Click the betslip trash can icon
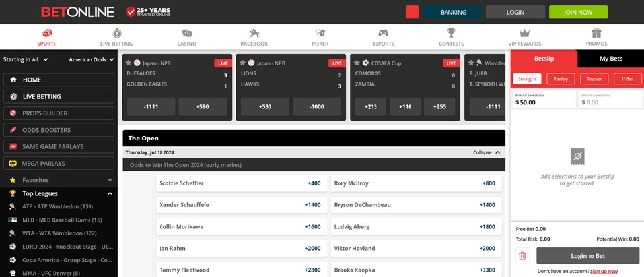 [522, 256]
